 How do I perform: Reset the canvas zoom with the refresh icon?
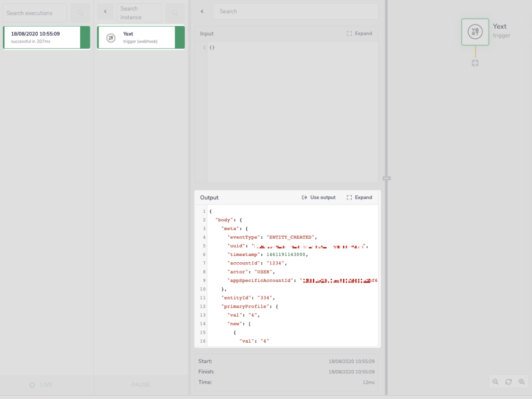[508, 382]
